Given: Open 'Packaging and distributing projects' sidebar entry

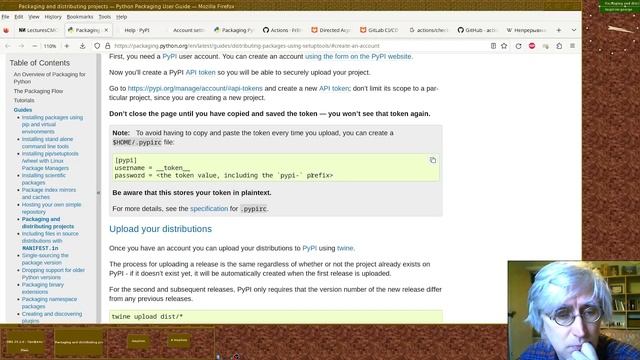Looking at the screenshot, I should point(48,223).
